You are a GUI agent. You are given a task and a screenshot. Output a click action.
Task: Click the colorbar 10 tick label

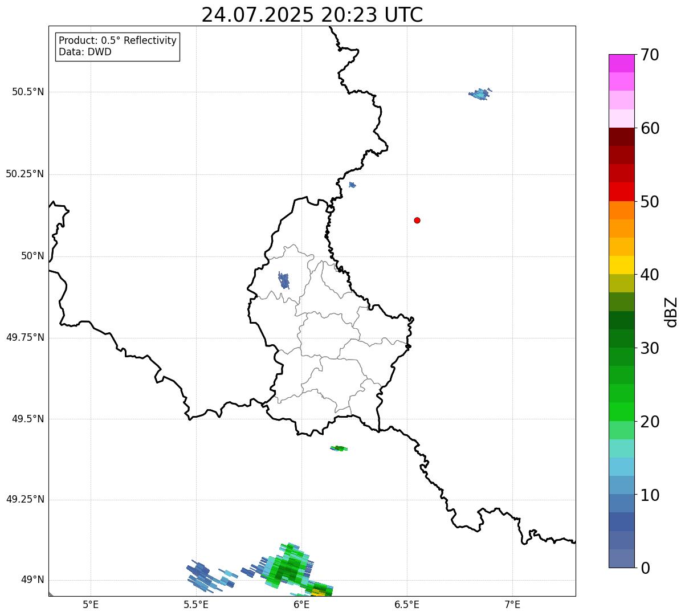pyautogui.click(x=650, y=495)
